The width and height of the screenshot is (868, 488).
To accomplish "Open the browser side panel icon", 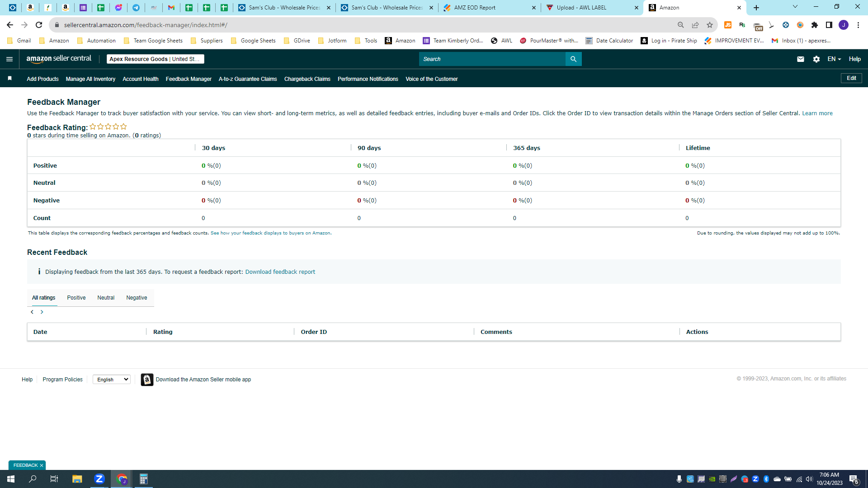I will 829,25.
